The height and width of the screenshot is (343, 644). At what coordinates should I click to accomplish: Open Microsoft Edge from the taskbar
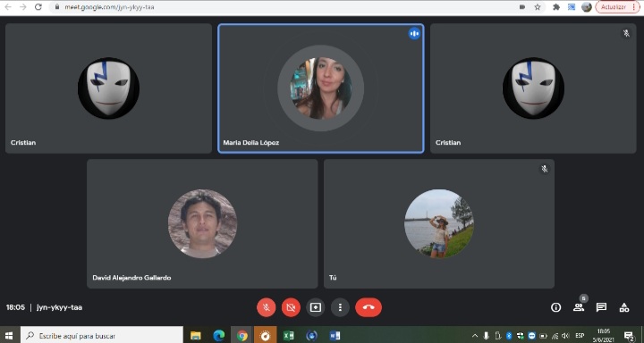(x=219, y=335)
